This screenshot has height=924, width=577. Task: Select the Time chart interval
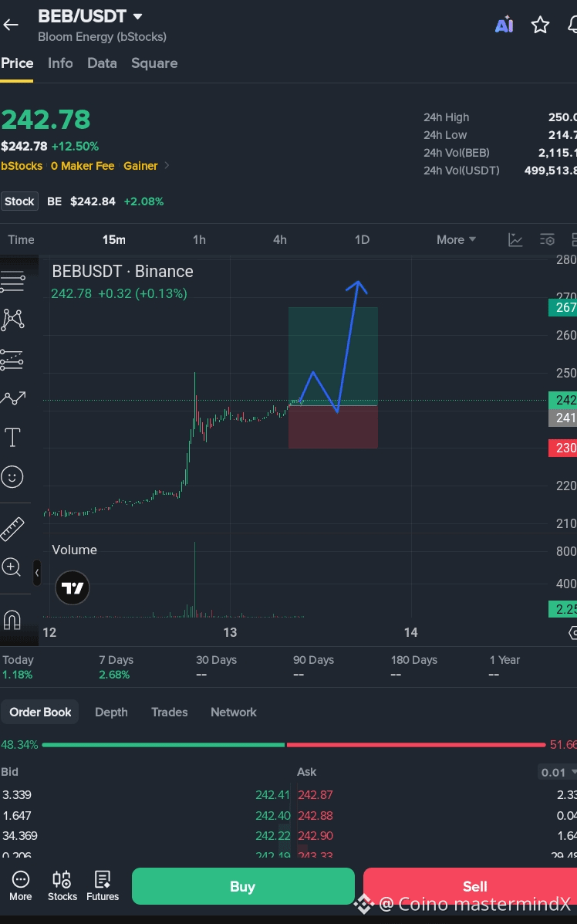(21, 239)
